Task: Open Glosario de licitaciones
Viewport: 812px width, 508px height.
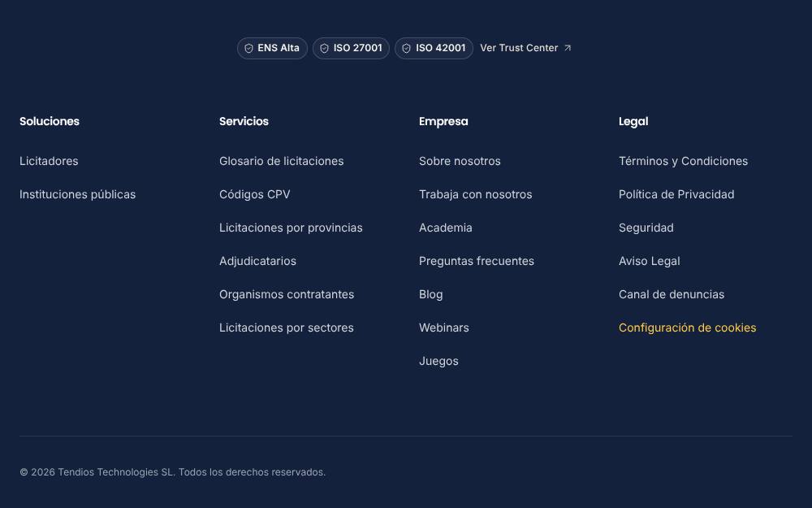Action: tap(281, 161)
